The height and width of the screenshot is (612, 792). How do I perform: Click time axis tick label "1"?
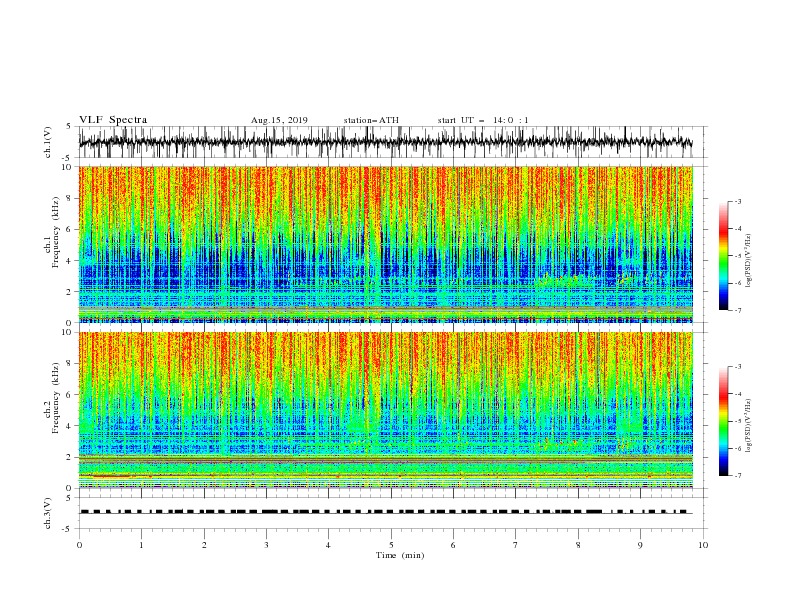[141, 545]
